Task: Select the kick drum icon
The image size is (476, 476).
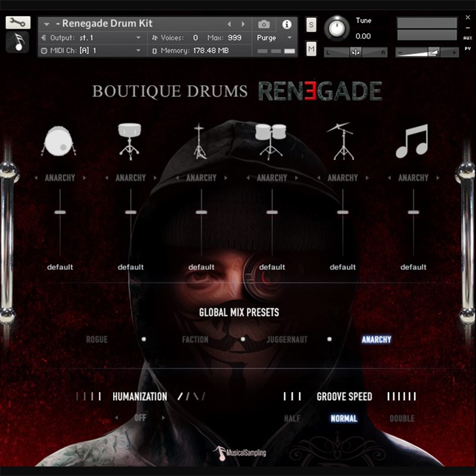Action: point(59,142)
